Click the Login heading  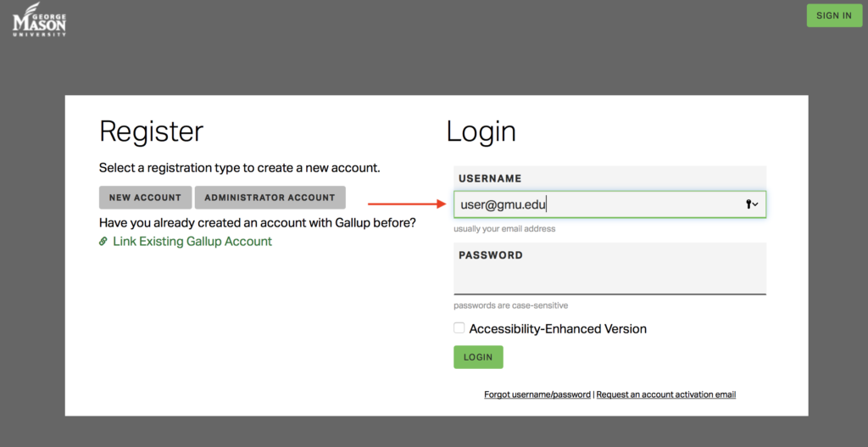coord(481,133)
